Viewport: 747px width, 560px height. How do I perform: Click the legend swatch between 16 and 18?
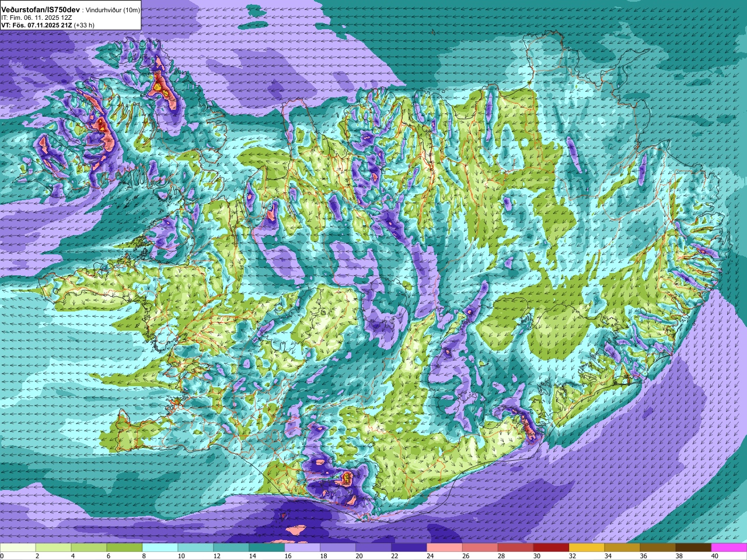[303, 548]
